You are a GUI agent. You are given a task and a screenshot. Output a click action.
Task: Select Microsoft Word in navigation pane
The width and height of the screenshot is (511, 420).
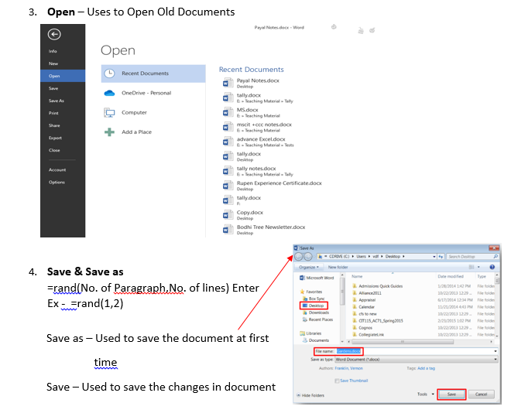click(317, 278)
